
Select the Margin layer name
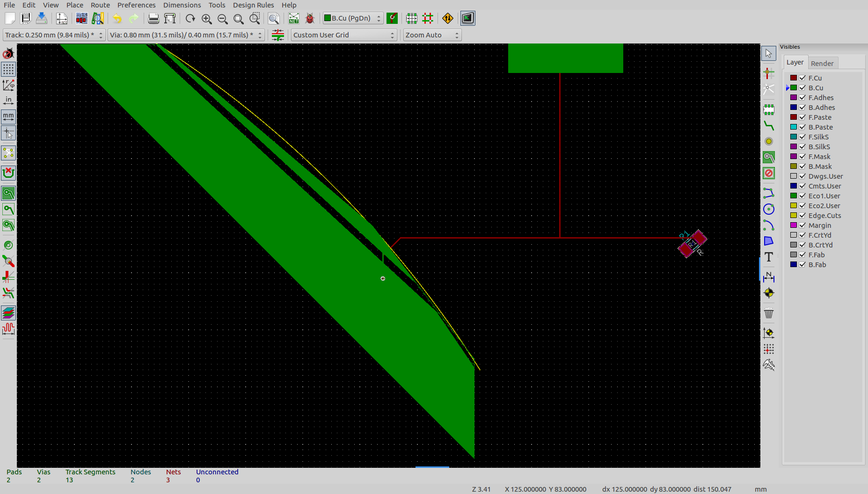819,225
